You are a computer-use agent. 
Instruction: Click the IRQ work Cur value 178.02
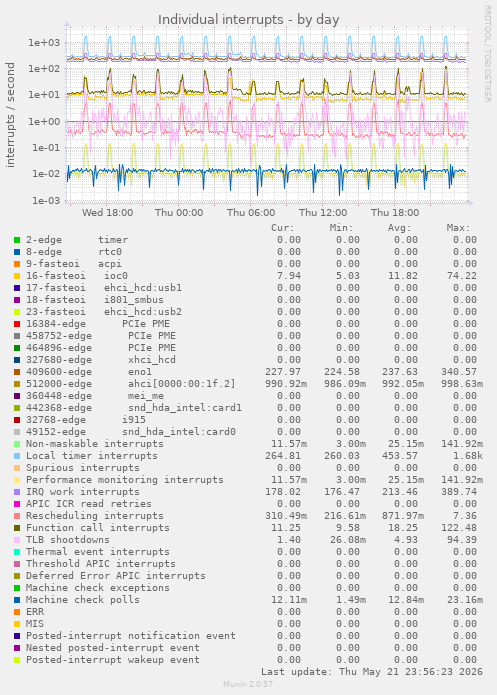click(283, 492)
